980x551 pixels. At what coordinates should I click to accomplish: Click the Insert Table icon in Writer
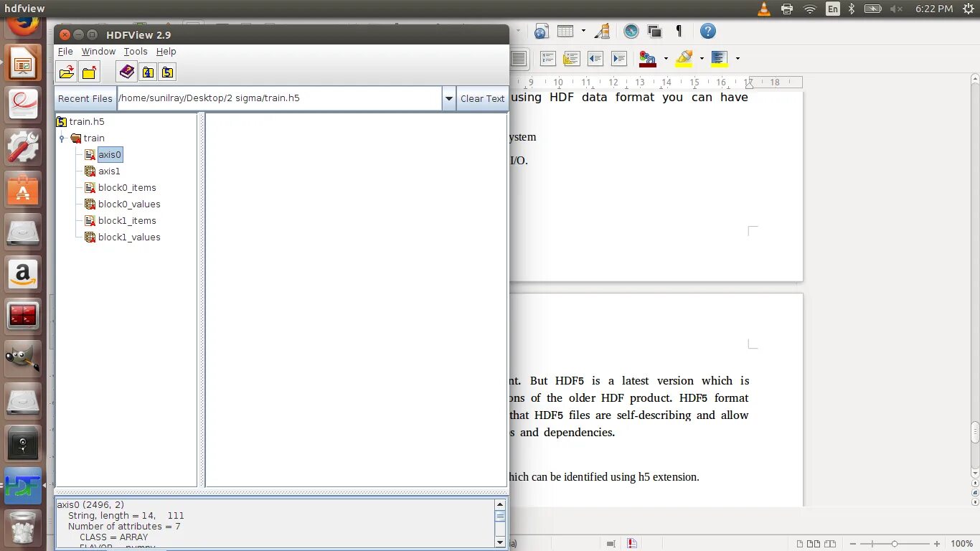(565, 31)
